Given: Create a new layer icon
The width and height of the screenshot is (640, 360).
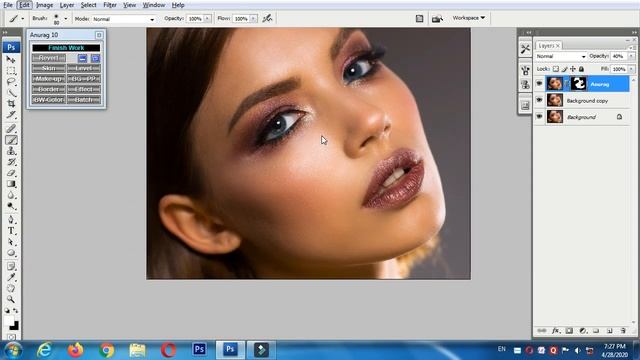Looking at the screenshot, I should pyautogui.click(x=609, y=331).
